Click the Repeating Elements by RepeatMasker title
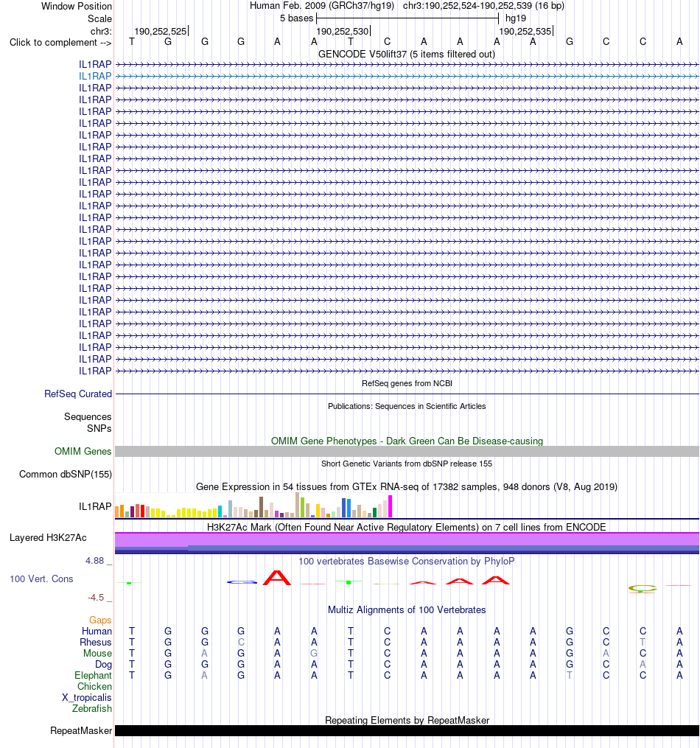The image size is (700, 748). [407, 720]
